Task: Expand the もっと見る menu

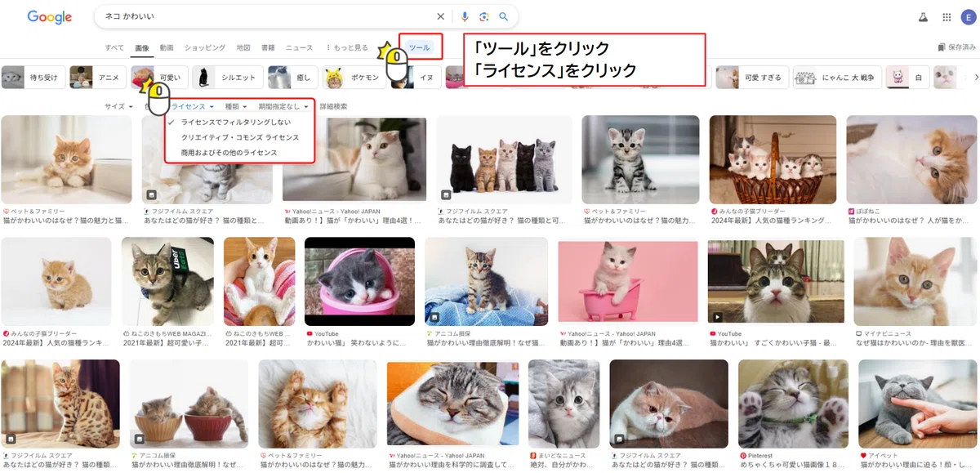Action: 348,48
